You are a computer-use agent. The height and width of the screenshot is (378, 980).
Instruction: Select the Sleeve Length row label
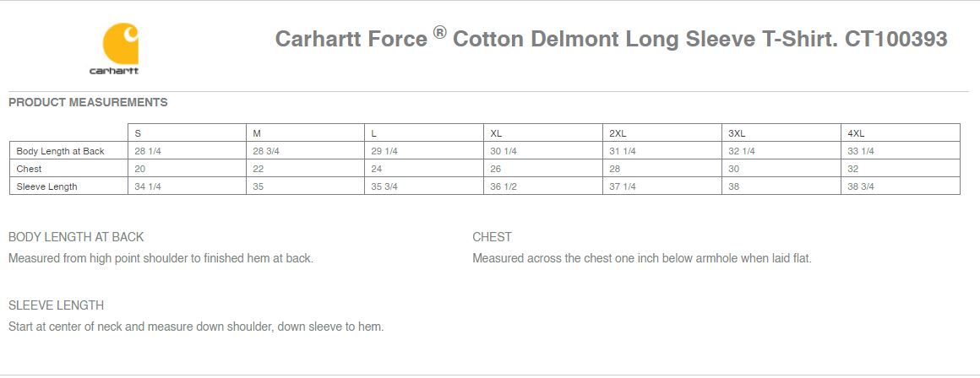[x=46, y=186]
